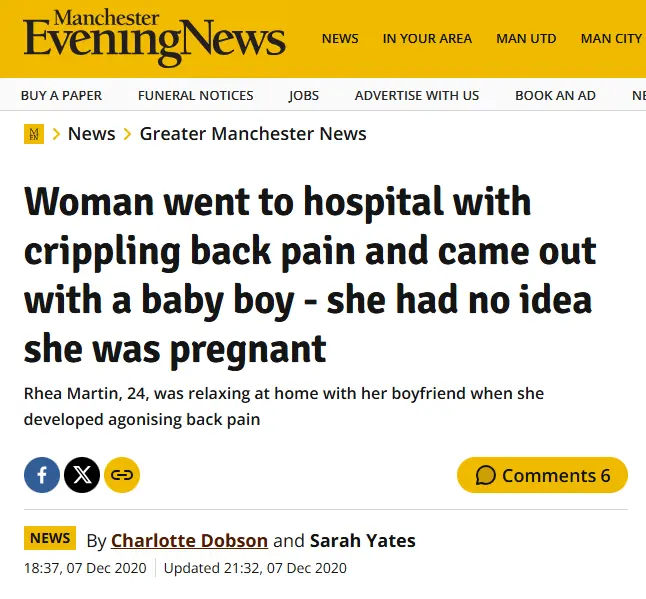
Task: View author Charlotte Dobson's profile
Action: click(189, 541)
